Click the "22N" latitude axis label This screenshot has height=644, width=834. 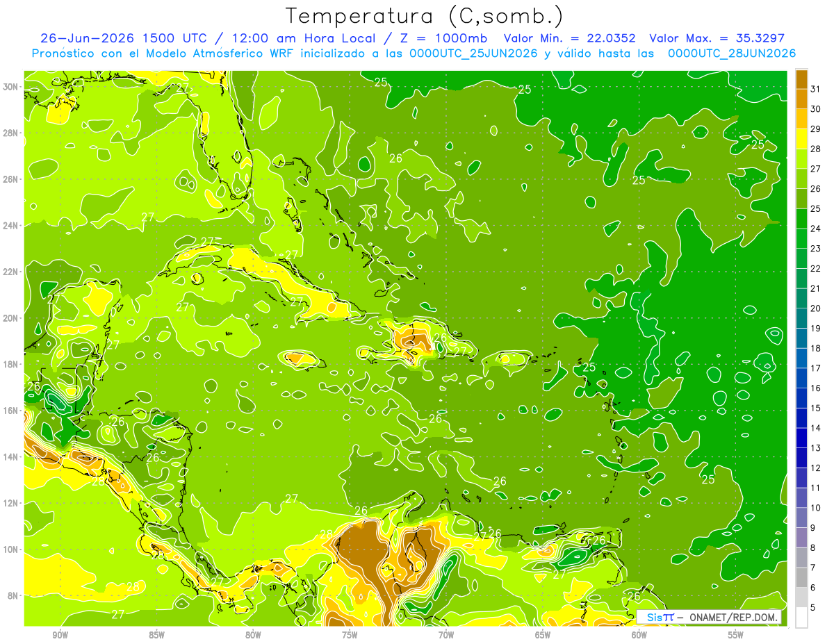pyautogui.click(x=11, y=272)
